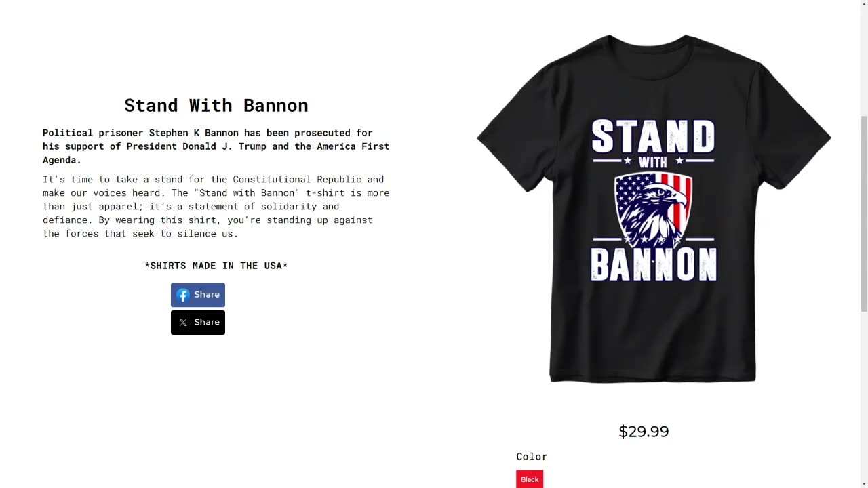Click the scroll-up arrow at top of scrollbar
868x488 pixels.
(x=863, y=3)
